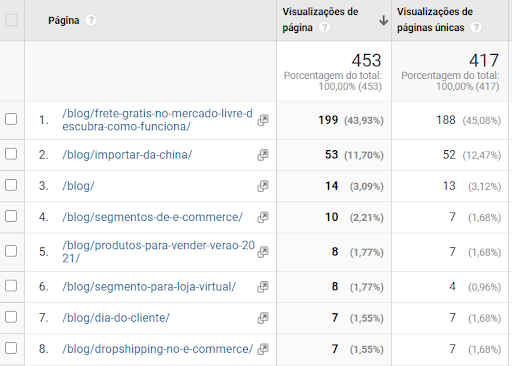The image size is (512, 366).
Task: Open external link icon for dia-do-cliente page
Action: 263,318
